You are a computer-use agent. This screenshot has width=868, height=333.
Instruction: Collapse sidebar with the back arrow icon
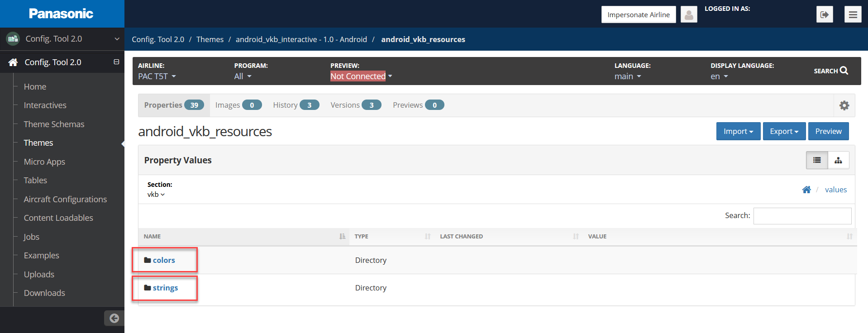pos(114,318)
